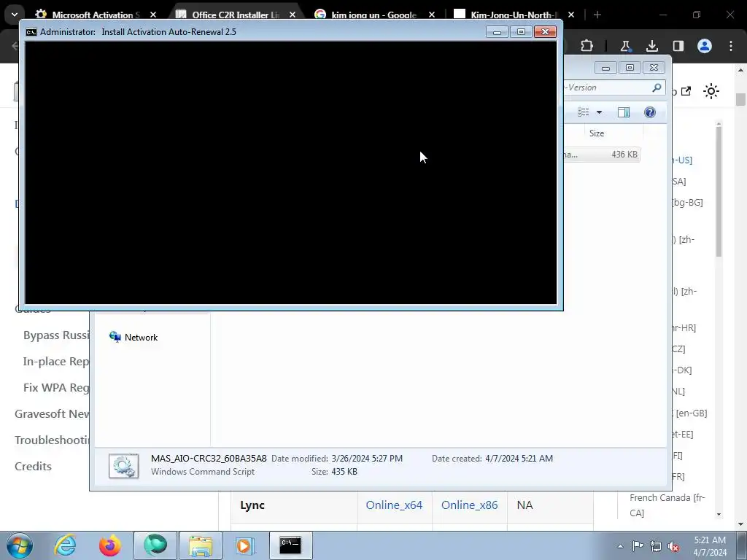Open the Online_x64 link for Lync
Screen dimensions: 747x560
[394, 505]
